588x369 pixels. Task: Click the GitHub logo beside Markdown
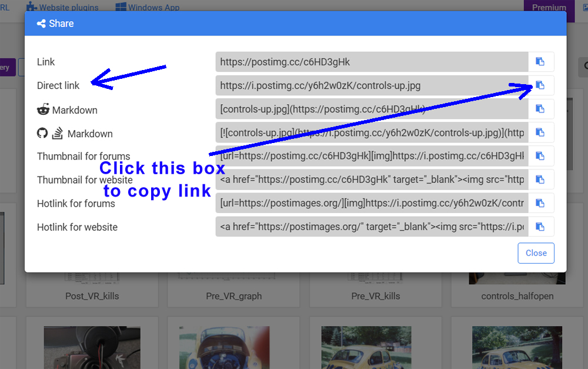click(42, 133)
